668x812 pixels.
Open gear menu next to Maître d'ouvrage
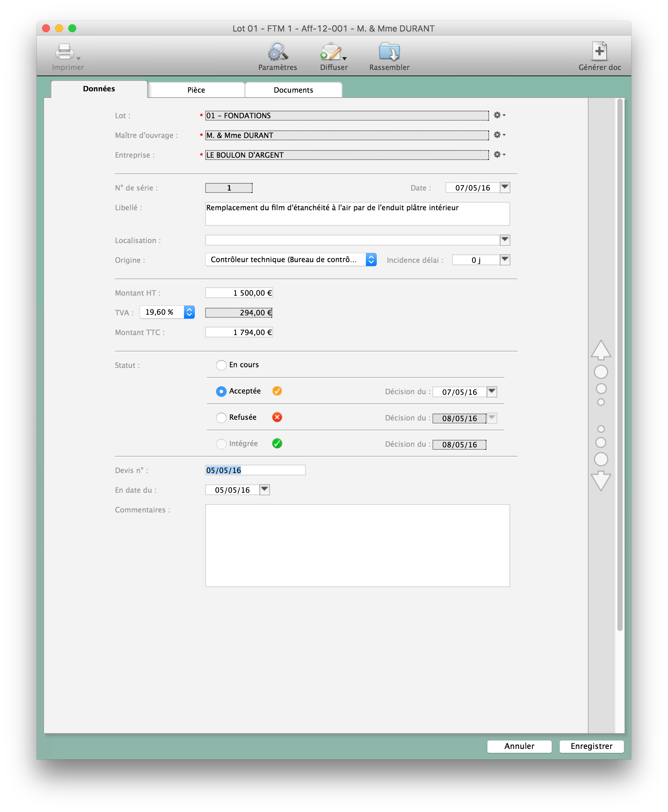click(x=499, y=135)
